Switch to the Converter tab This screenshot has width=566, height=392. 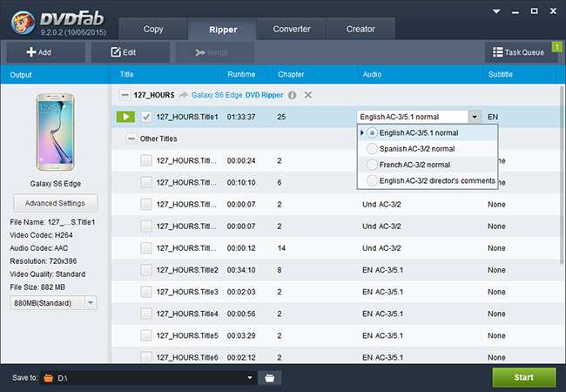pyautogui.click(x=292, y=30)
